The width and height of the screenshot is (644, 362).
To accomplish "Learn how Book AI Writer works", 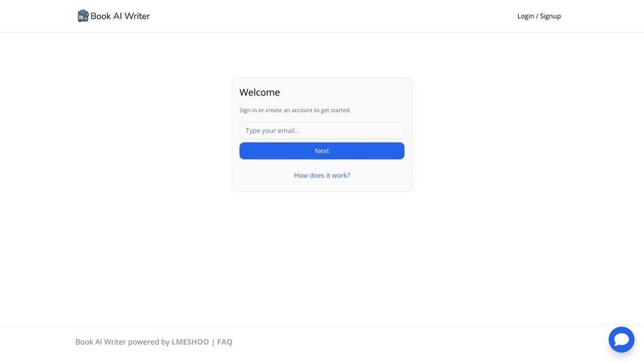I will [x=322, y=175].
